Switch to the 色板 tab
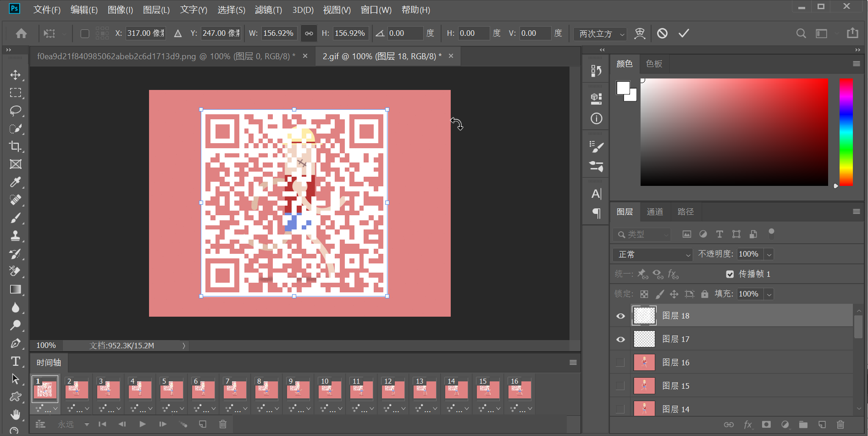This screenshot has height=436, width=868. [x=654, y=64]
